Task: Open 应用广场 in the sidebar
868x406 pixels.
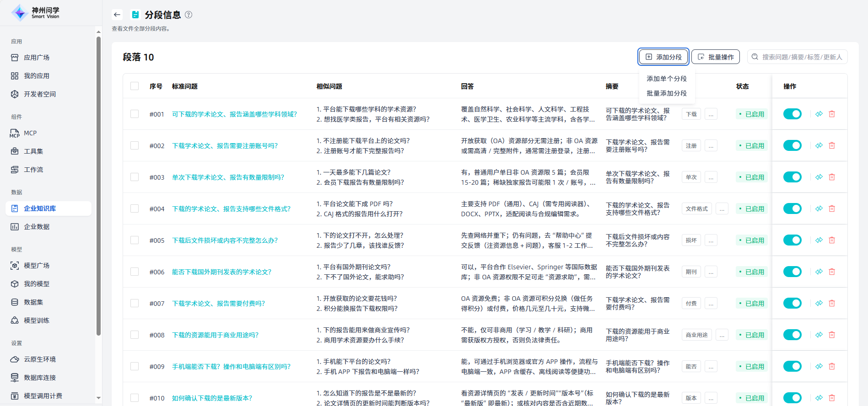Action: pyautogui.click(x=37, y=58)
